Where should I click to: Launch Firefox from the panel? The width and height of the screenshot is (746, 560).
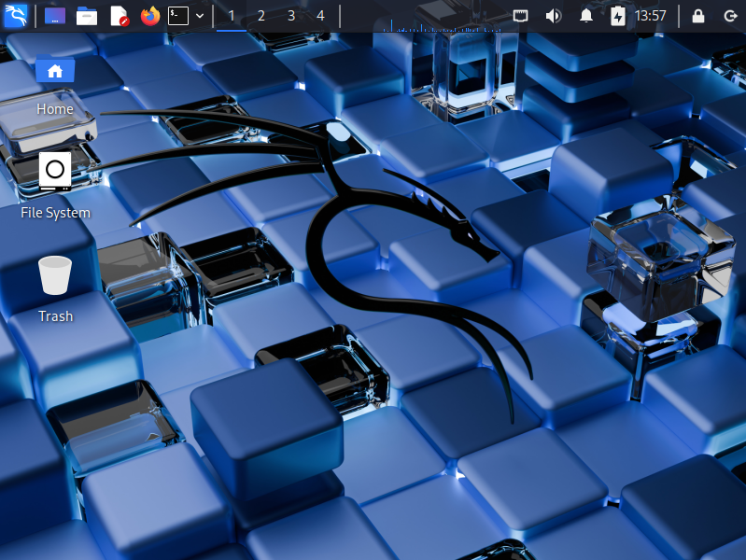150,16
